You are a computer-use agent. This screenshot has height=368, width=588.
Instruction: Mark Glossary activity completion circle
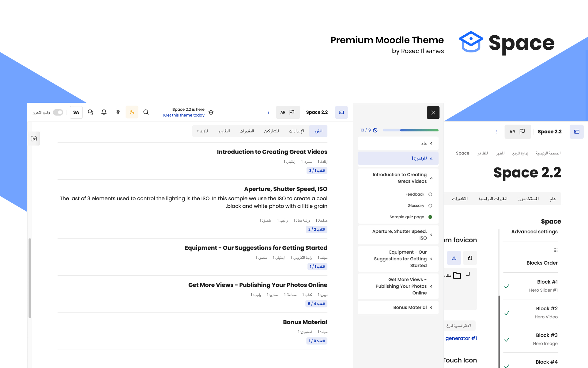430,206
